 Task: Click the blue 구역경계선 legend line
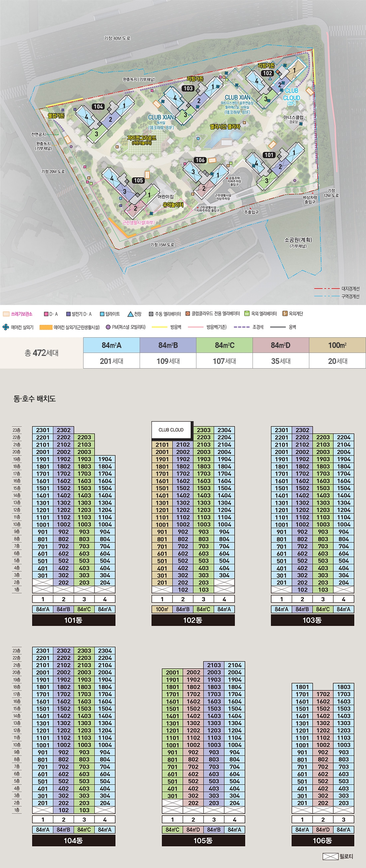(327, 297)
